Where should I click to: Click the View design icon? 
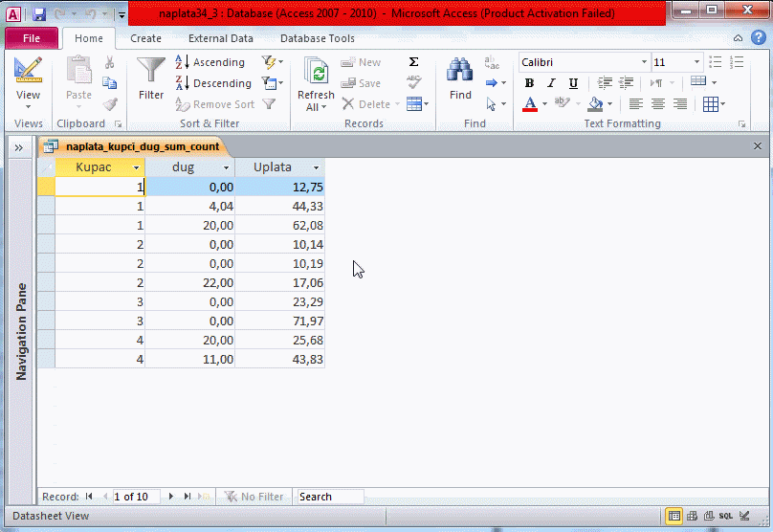tap(29, 72)
